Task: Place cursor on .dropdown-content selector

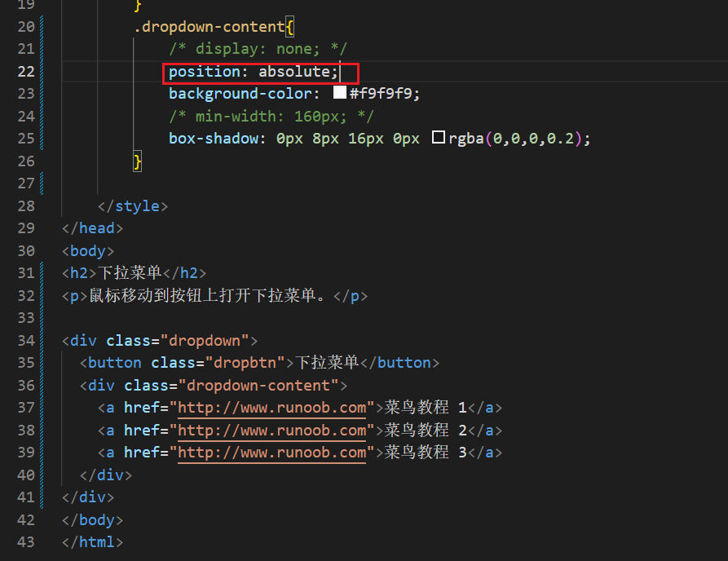Action: (x=210, y=27)
